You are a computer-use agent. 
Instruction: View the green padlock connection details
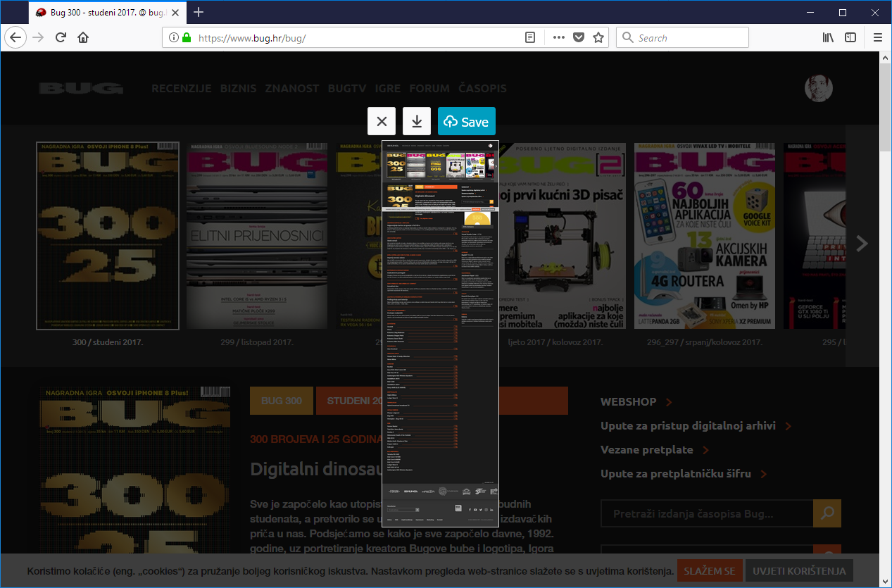[x=187, y=38]
